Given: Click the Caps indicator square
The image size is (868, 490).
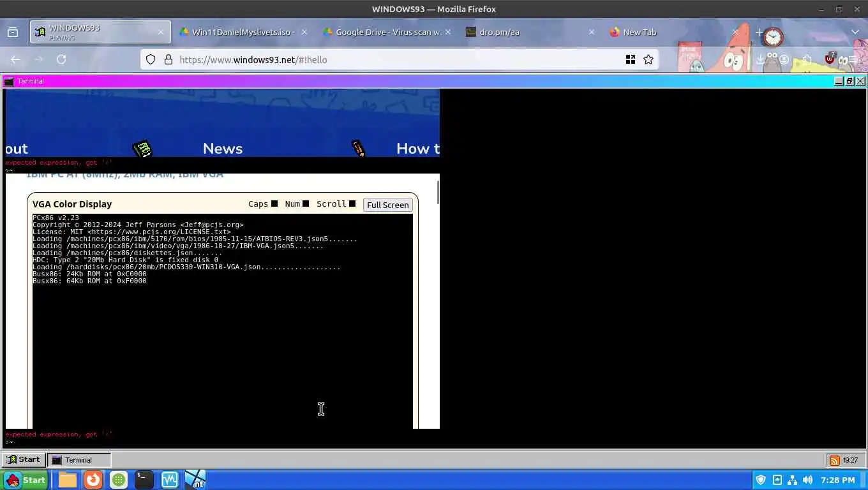Looking at the screenshot, I should [x=274, y=204].
